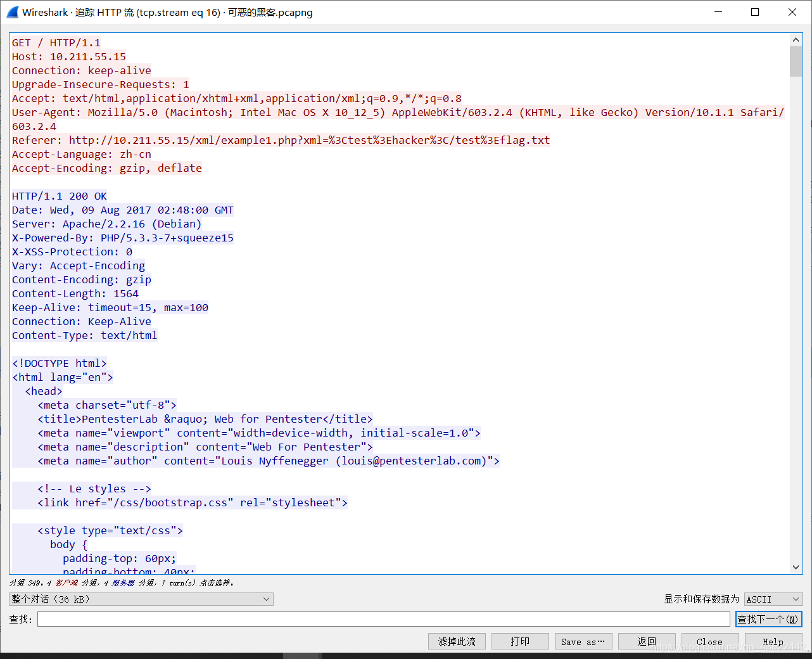
Task: Click the 'X-XSS-Protection: 0' line
Action: 72,252
